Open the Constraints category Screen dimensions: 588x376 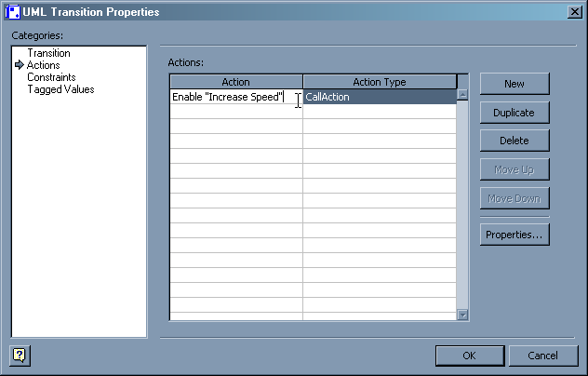(x=52, y=78)
